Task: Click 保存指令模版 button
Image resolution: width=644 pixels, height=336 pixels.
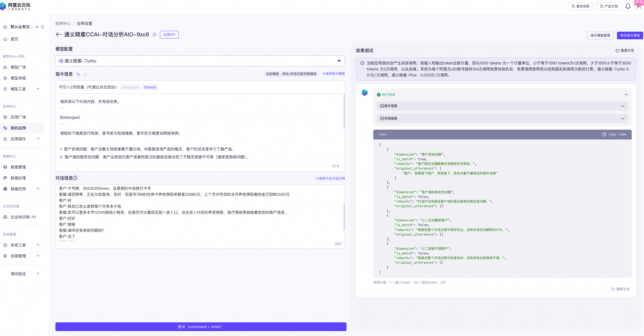Action: [630, 35]
